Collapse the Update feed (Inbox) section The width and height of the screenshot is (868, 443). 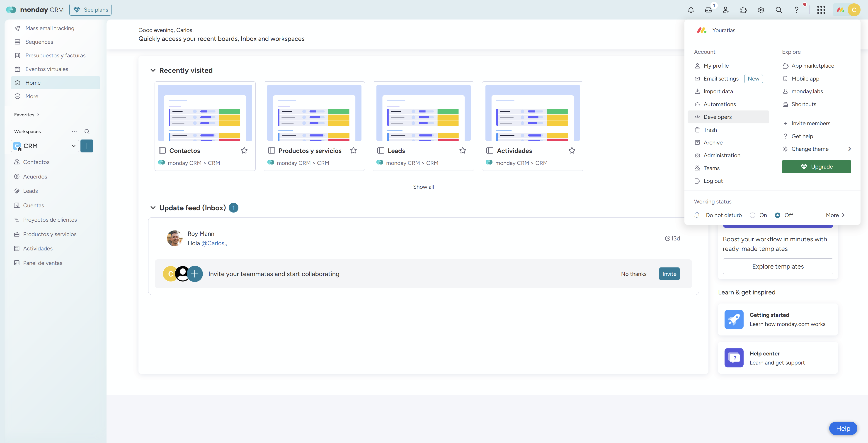pos(153,208)
